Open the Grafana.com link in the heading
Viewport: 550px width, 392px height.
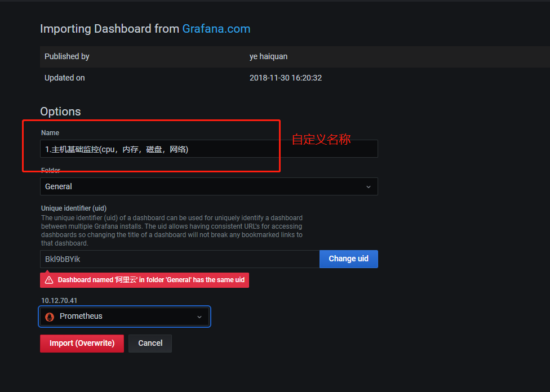[216, 29]
